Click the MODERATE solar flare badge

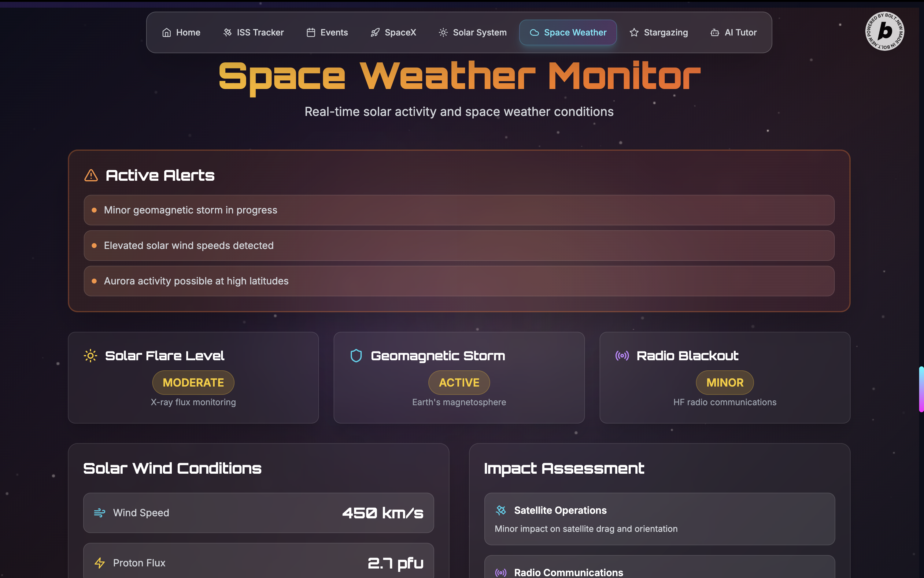193,383
